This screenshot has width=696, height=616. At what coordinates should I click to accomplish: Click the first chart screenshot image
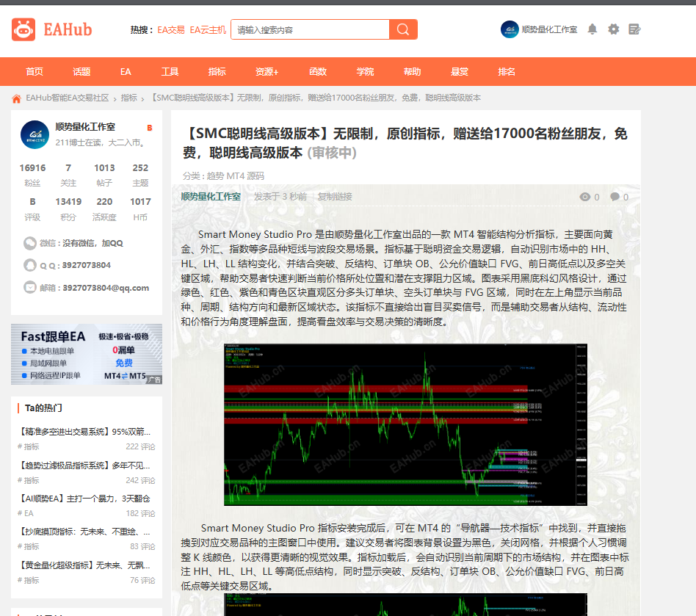[405, 424]
